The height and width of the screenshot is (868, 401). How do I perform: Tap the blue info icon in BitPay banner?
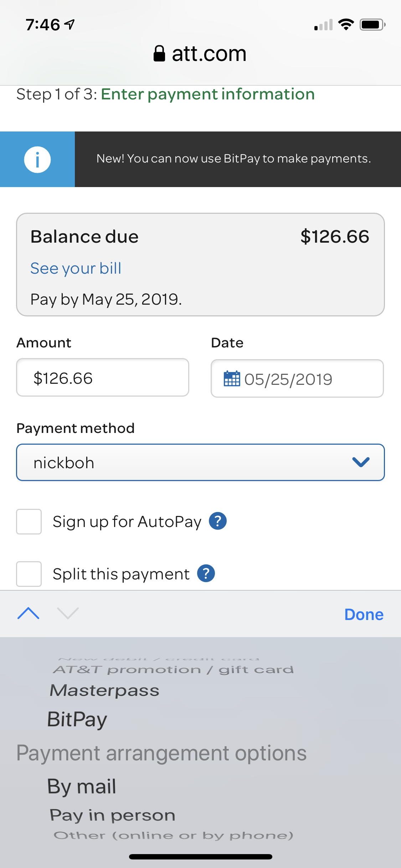click(x=37, y=159)
